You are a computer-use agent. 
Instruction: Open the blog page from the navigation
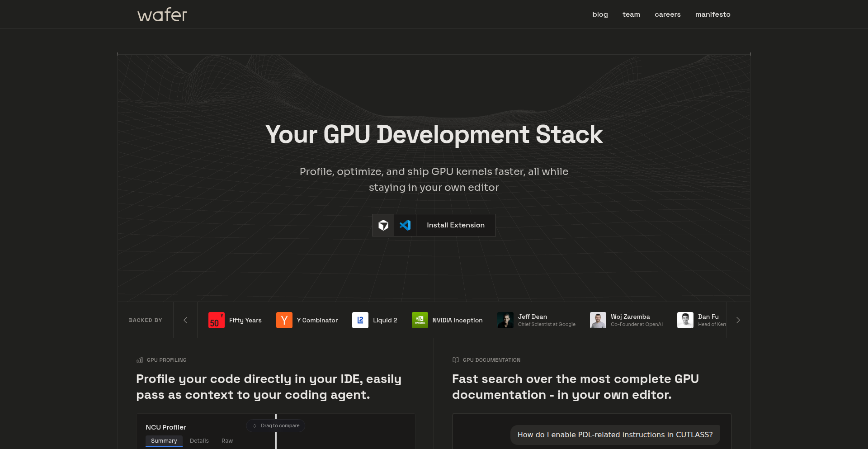click(x=600, y=14)
